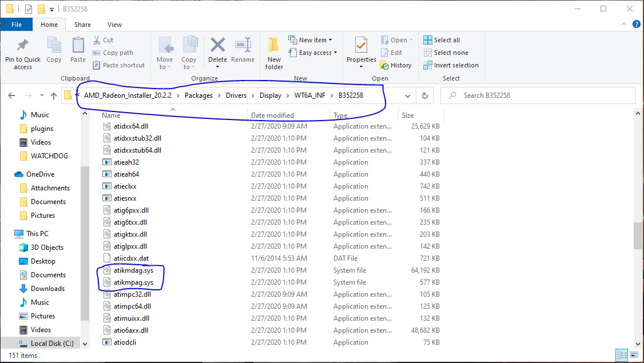Viewport: 644px width, 363px height.
Task: Go up one folder level
Action: coord(54,95)
